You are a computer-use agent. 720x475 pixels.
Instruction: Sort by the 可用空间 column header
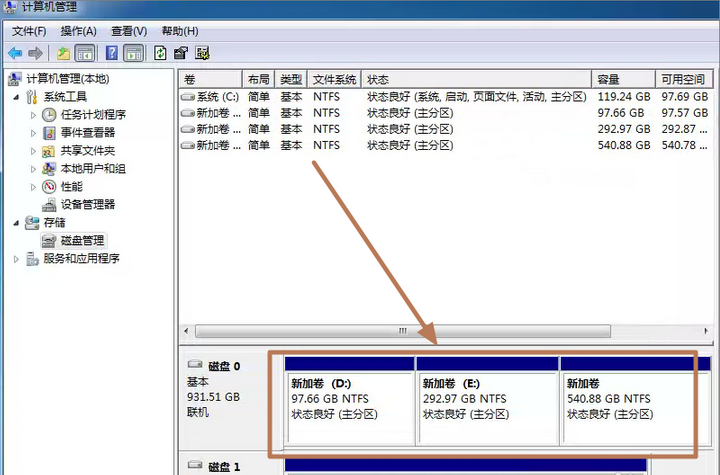(684, 79)
